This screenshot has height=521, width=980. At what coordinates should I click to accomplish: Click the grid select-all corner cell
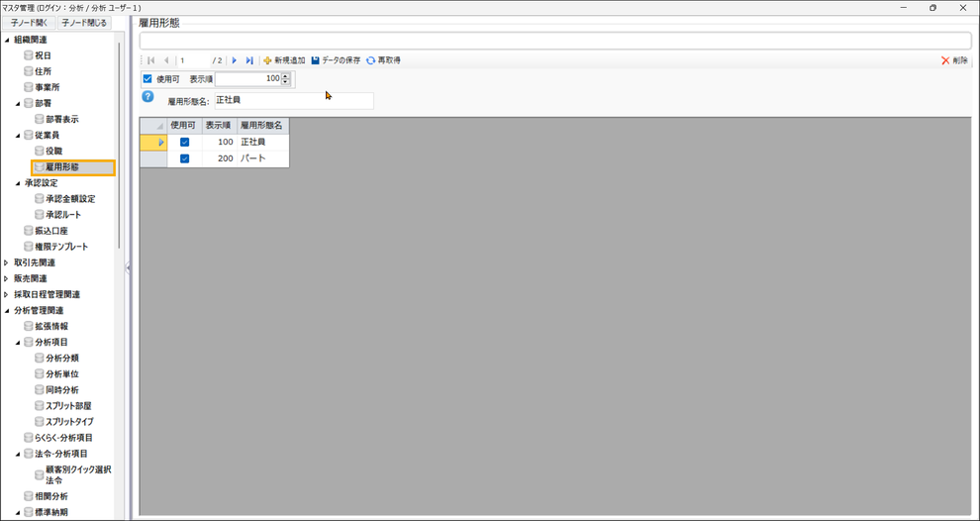tap(153, 126)
